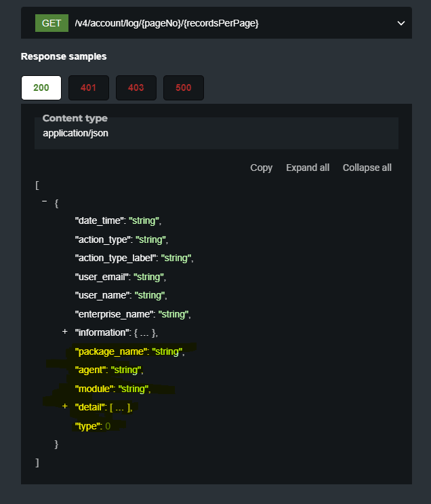Screen dimensions: 431x504
Task: Click the green GET method badge
Action: coord(52,23)
